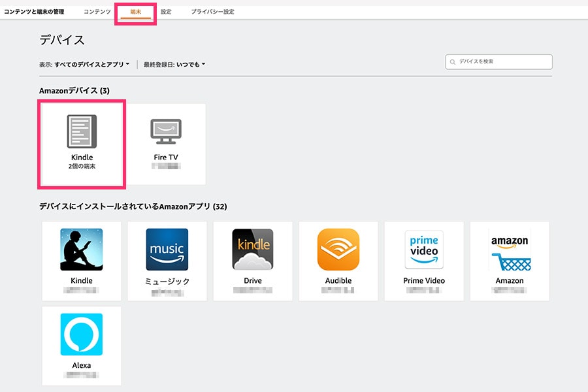Switch to the コンテンツ tab

coord(97,12)
